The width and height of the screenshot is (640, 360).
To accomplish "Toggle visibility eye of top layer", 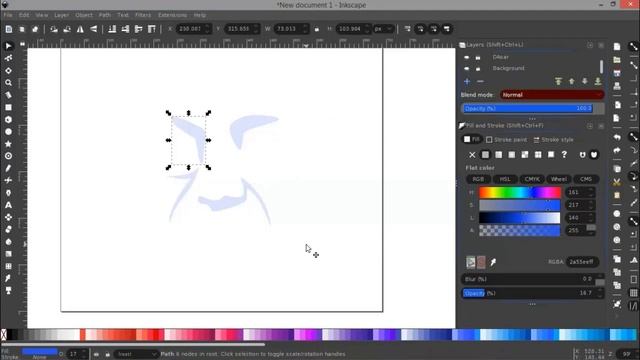I will (467, 58).
